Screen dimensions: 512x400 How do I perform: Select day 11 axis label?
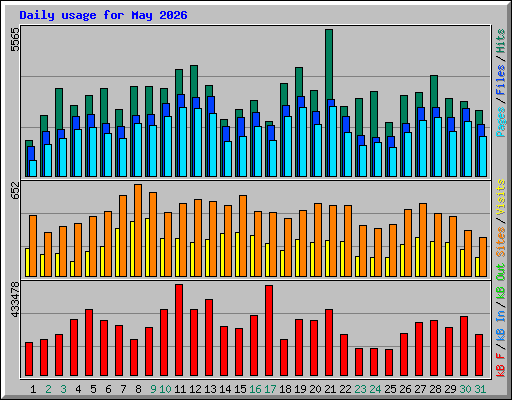[x=180, y=389]
